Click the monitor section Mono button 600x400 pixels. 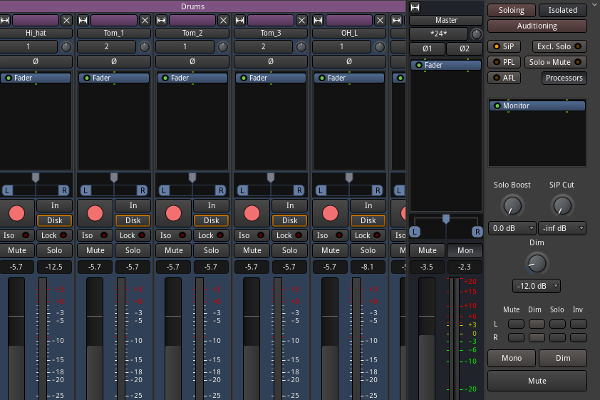(511, 358)
